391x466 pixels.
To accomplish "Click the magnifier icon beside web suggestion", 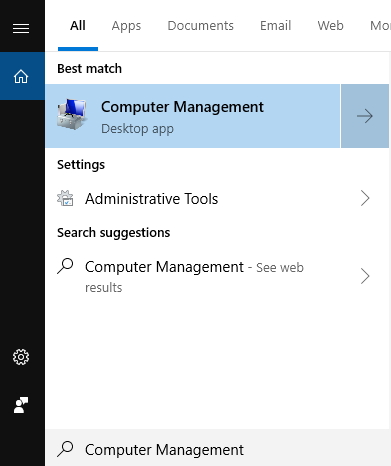I will [x=65, y=266].
